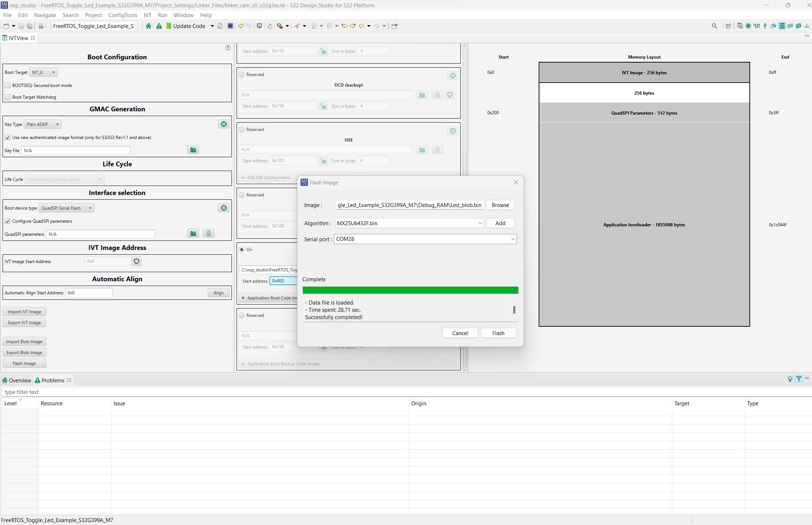
Task: Click the Automatic Align Start Address field
Action: pos(89,293)
